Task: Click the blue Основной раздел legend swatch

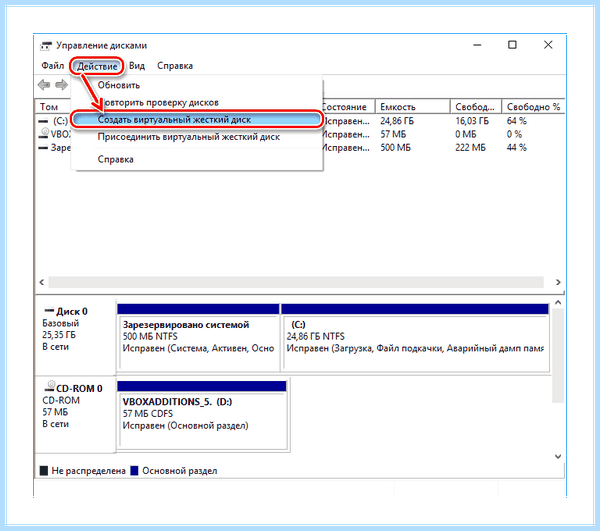Action: point(134,471)
